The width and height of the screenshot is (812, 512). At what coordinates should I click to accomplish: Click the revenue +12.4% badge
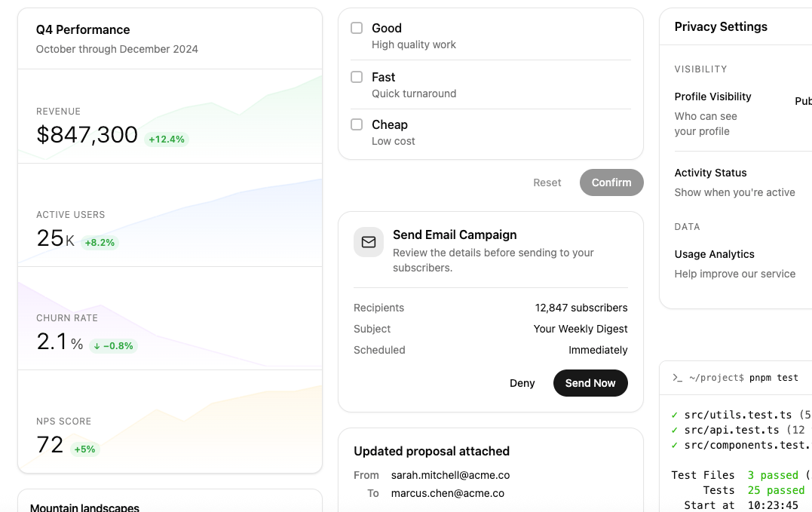point(166,139)
